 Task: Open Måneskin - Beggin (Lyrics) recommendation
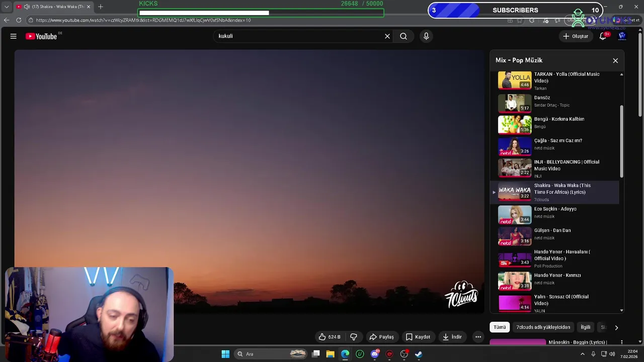[x=578, y=342]
